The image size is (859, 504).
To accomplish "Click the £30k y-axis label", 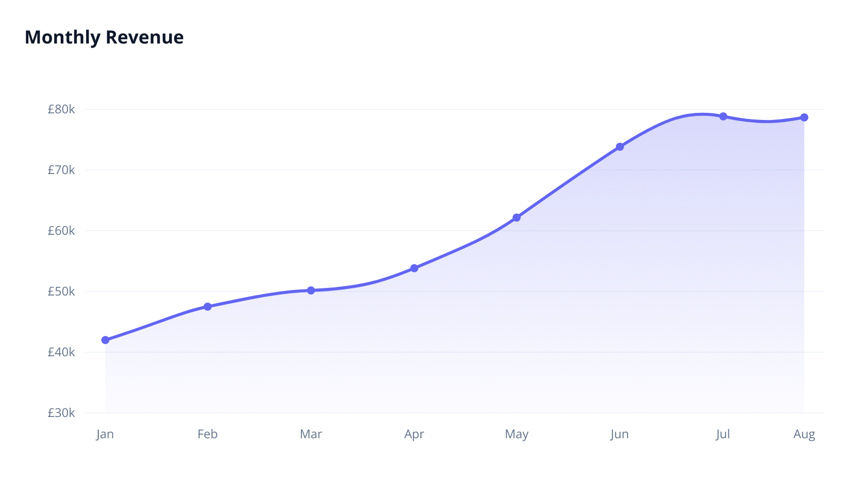I will (61, 413).
